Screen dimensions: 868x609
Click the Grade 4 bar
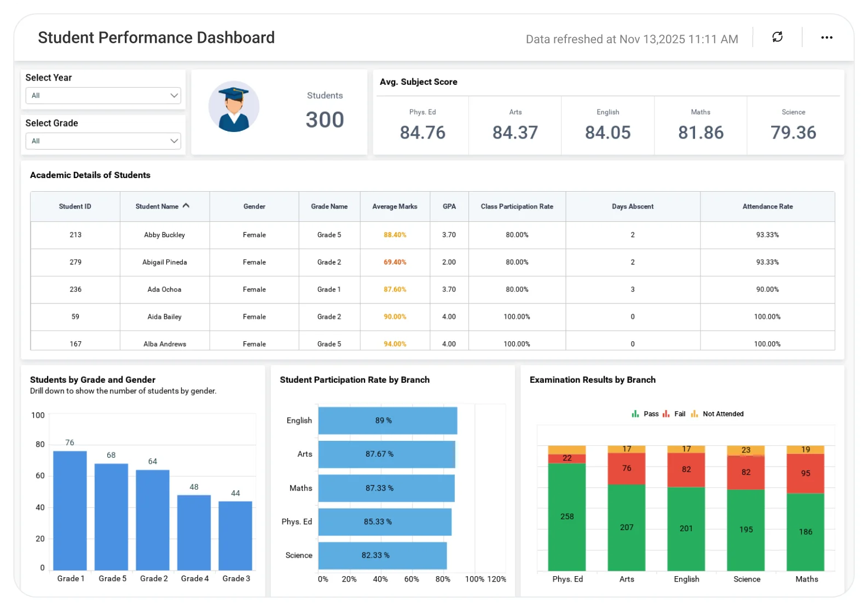pyautogui.click(x=194, y=533)
